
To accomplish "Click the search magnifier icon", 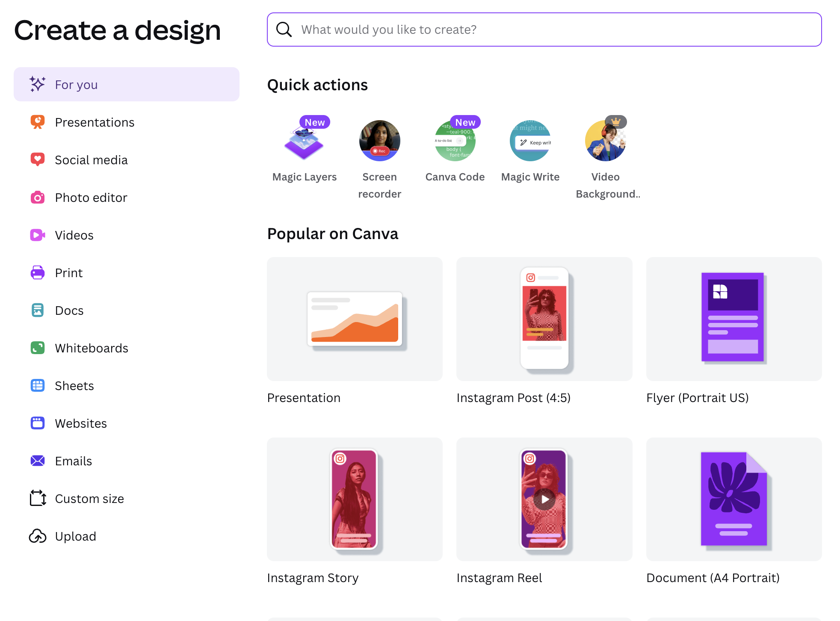I will tap(284, 29).
